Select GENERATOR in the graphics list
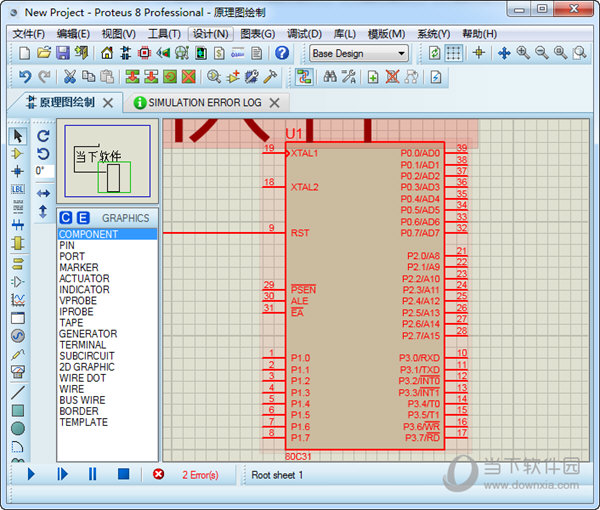Viewport: 600px width, 510px height. (x=88, y=334)
